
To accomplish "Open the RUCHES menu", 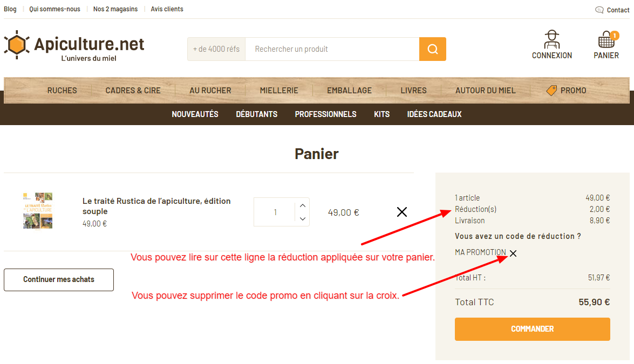I will click(x=62, y=91).
